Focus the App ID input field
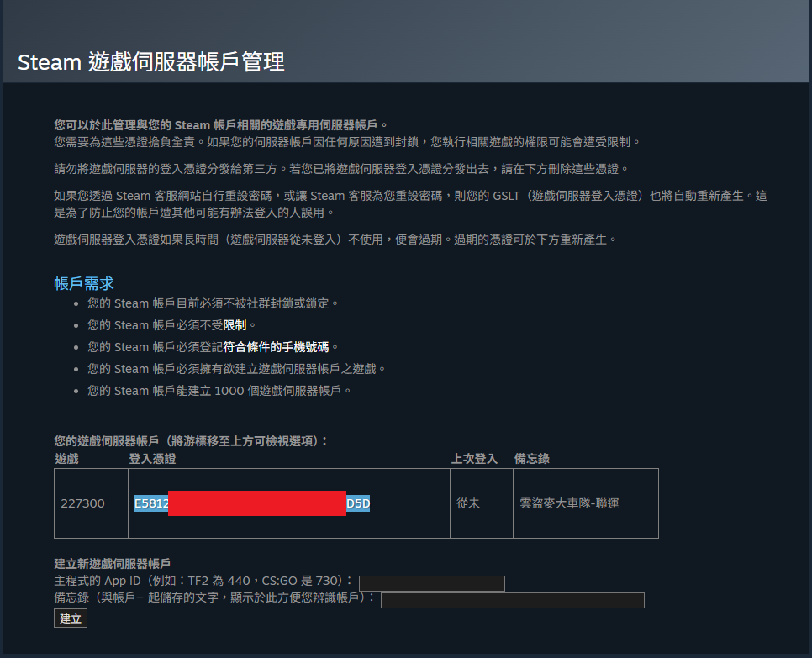812x658 pixels. pyautogui.click(x=432, y=583)
